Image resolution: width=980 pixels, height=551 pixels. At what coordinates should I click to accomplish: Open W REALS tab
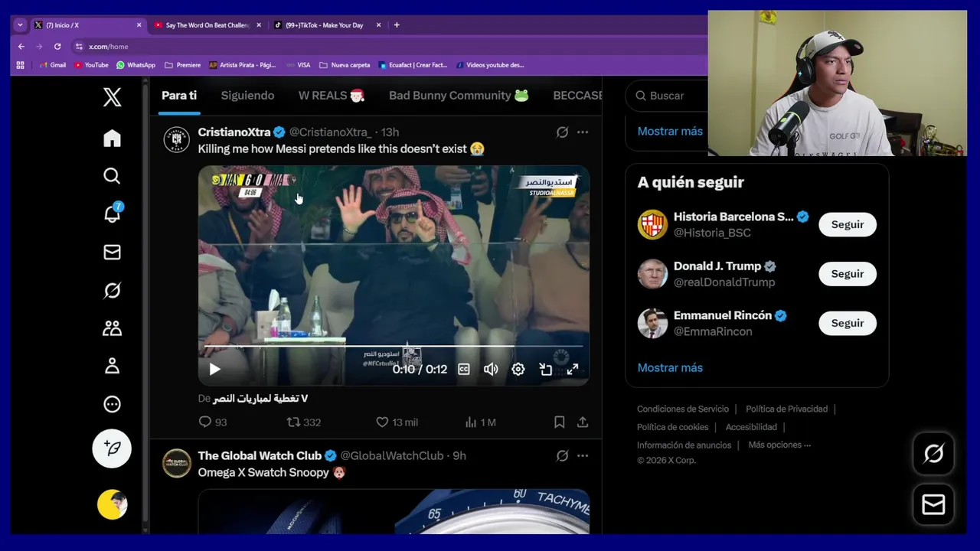point(332,96)
